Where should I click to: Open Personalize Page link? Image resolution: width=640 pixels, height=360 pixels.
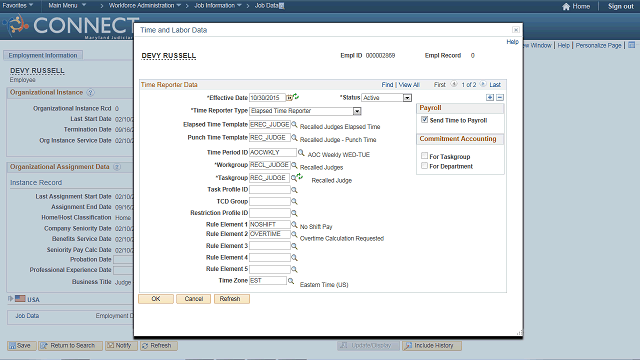pyautogui.click(x=598, y=45)
